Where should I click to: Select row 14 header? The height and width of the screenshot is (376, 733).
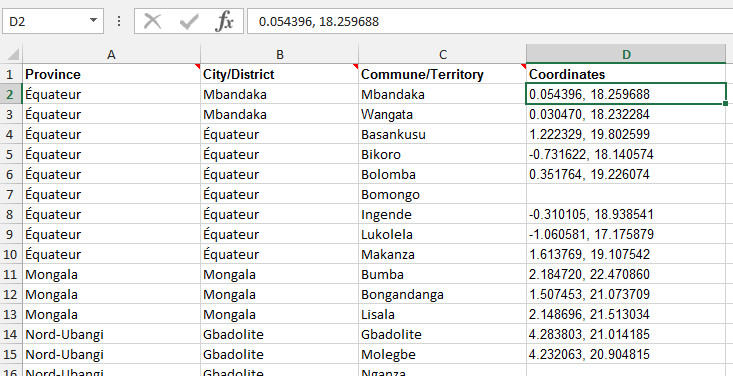pos(11,334)
